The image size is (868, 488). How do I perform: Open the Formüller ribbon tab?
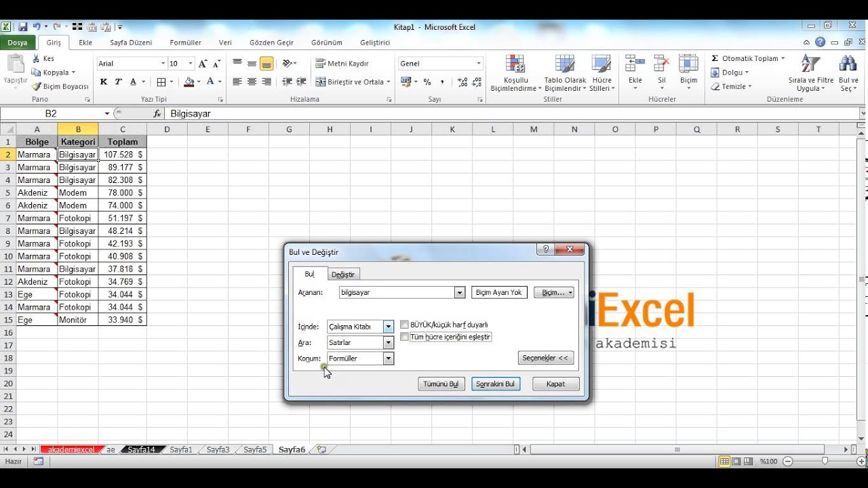(185, 42)
